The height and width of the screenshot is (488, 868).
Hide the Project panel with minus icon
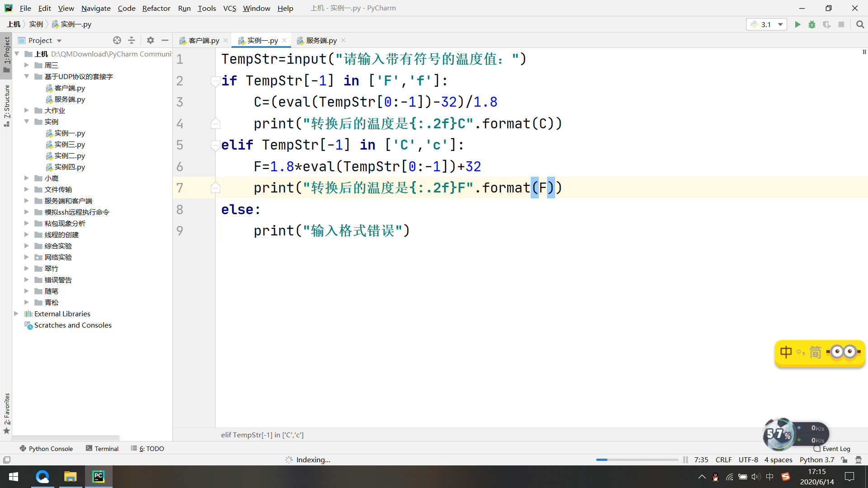165,40
